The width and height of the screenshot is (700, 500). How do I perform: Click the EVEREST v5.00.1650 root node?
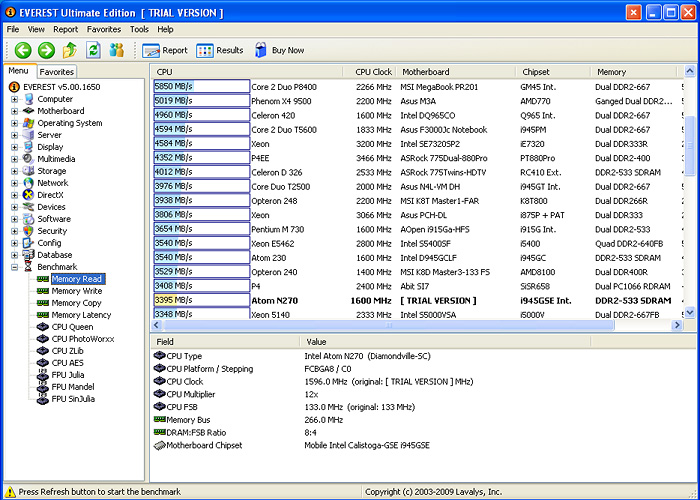[62, 87]
